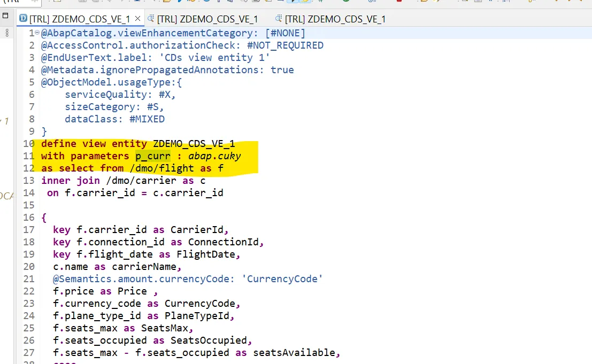Screen dimensions: 592x364
Task: Close the first ZDEMO_CDS_VE_1 editor tab
Action: click(x=138, y=18)
